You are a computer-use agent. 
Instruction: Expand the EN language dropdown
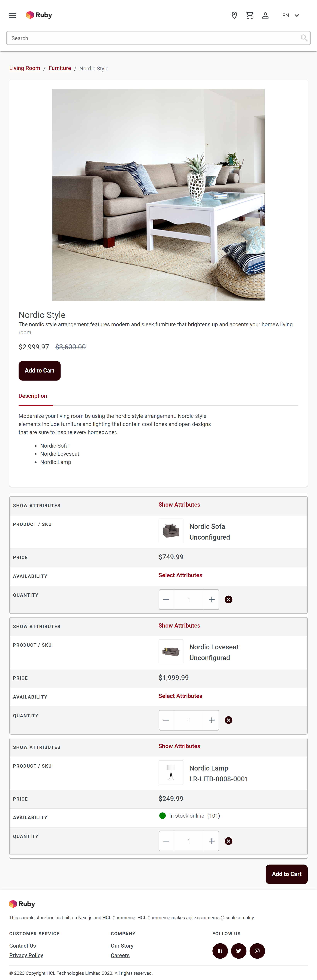[x=291, y=15]
